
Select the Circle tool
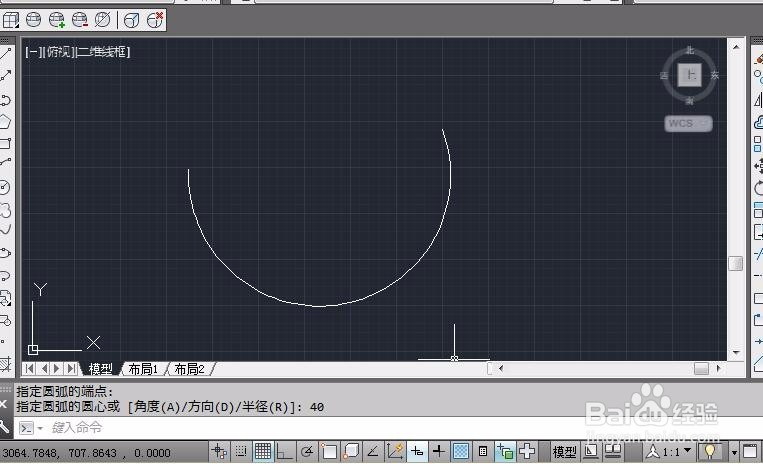[x=6, y=187]
